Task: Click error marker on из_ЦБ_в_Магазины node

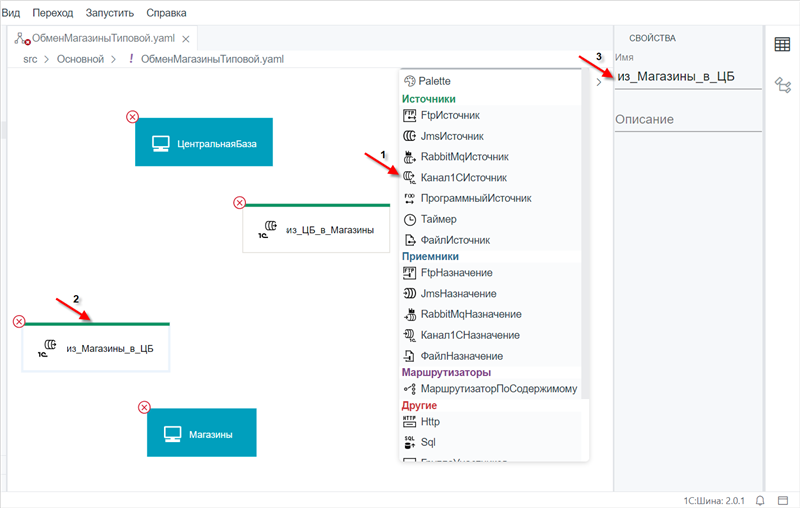Action: tap(239, 203)
